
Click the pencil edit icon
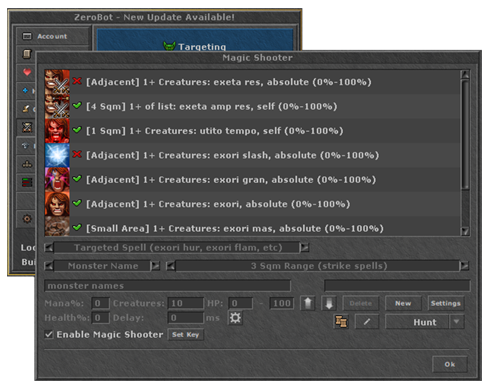(x=367, y=322)
